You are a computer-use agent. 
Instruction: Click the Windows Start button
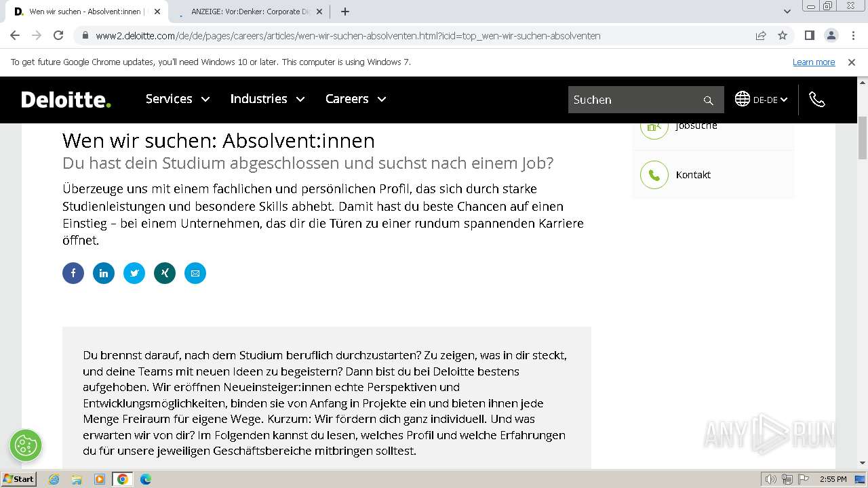[x=19, y=479]
